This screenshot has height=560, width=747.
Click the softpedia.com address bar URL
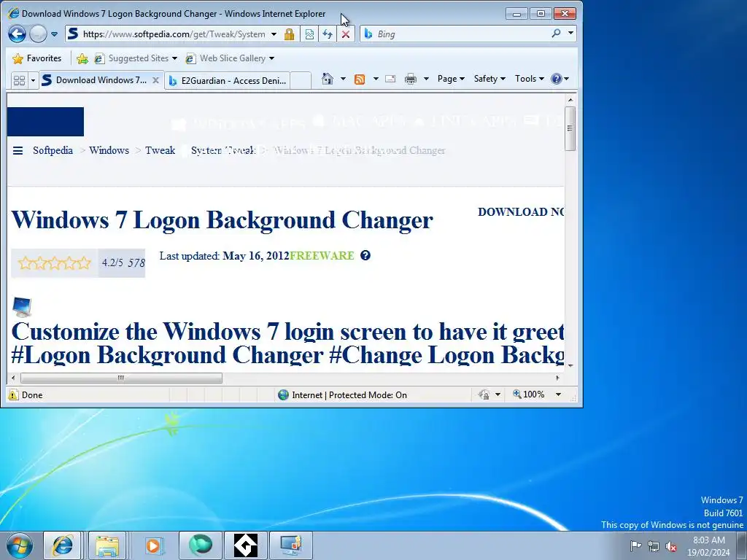coord(174,34)
